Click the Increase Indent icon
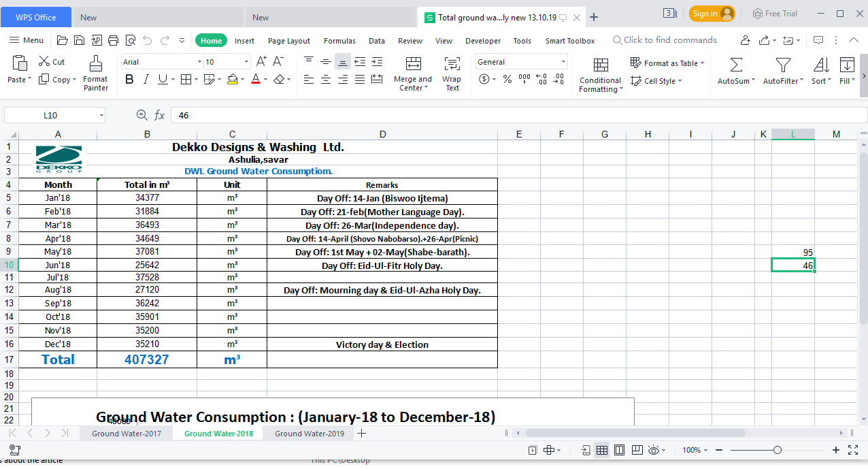Image resolution: width=868 pixels, height=469 pixels. point(377,61)
